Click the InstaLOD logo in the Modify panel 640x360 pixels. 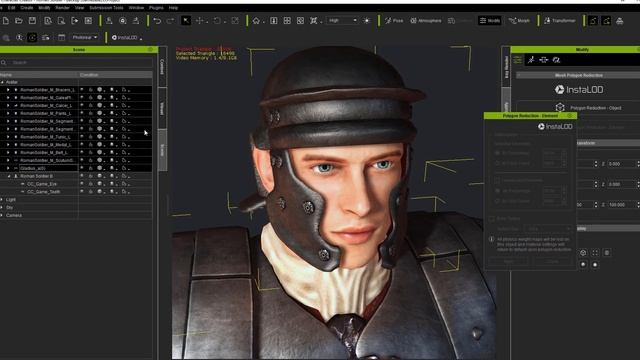579,89
